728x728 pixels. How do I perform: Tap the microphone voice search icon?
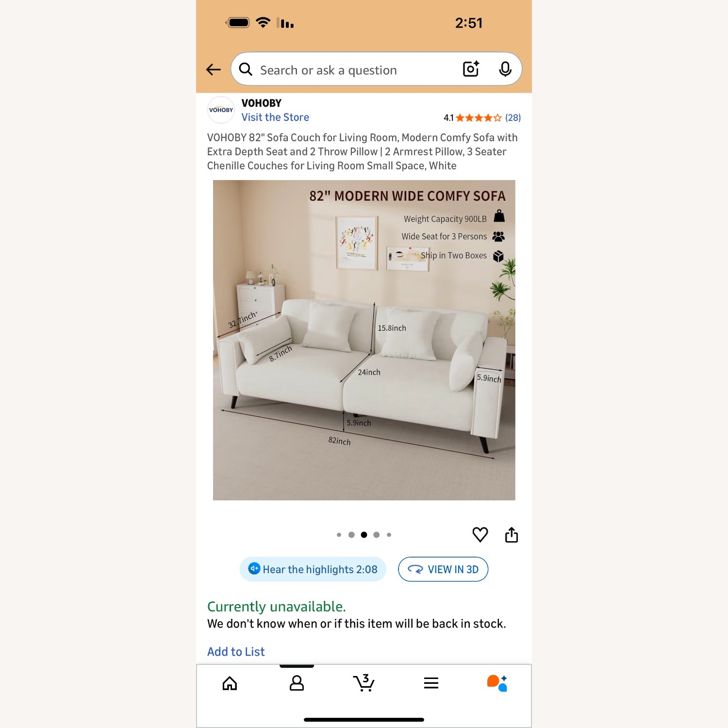(505, 69)
